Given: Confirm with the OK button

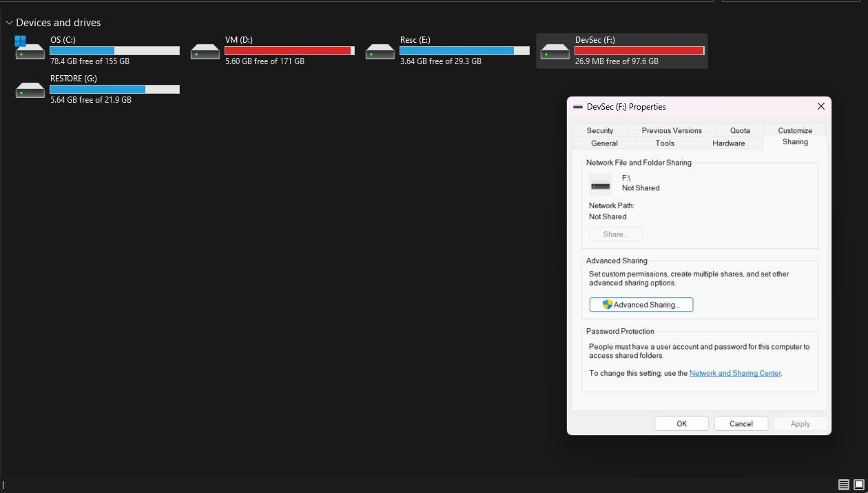Looking at the screenshot, I should 681,424.
